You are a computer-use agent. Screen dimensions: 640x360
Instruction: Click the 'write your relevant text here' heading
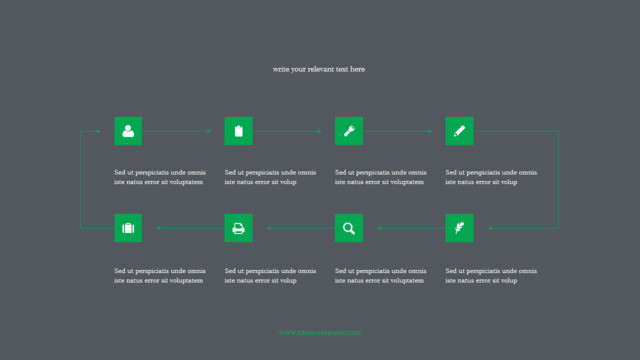click(x=319, y=69)
